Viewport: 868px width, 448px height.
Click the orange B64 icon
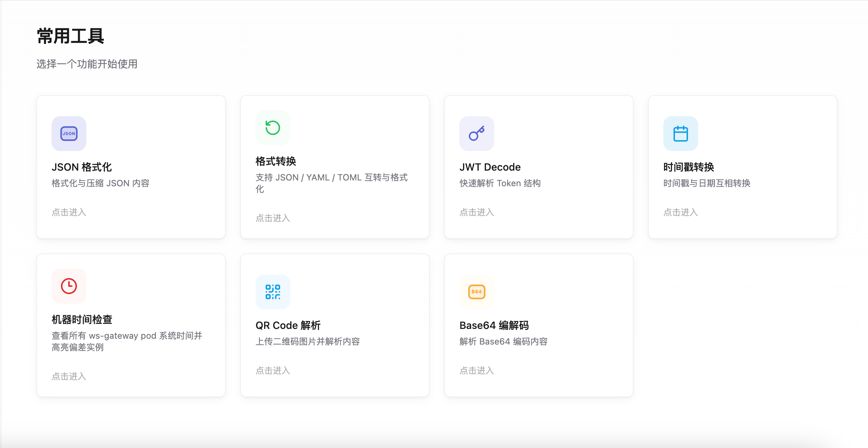(477, 292)
